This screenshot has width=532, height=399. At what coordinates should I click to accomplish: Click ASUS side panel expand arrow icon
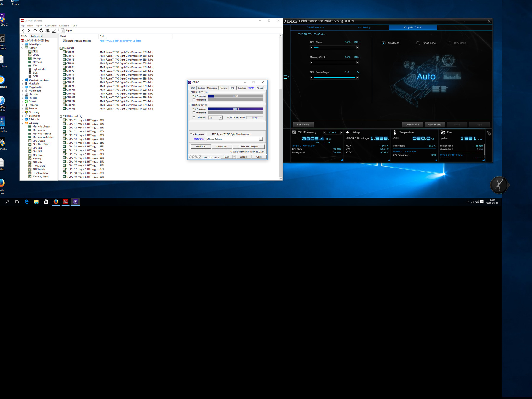point(286,77)
